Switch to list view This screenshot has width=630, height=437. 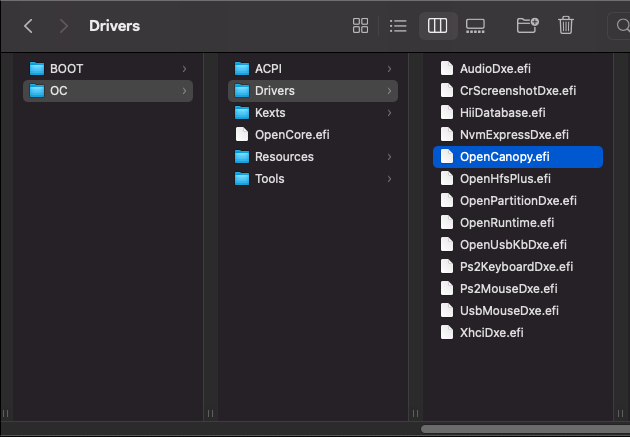click(x=398, y=26)
